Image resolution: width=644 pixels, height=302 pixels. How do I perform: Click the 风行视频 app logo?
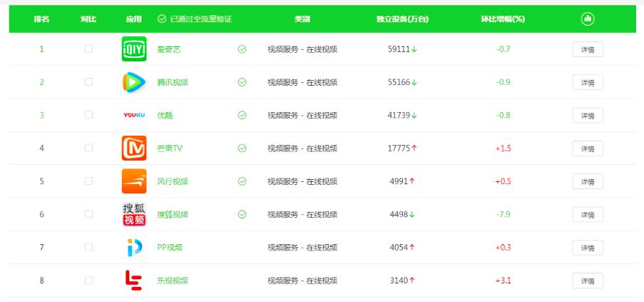pyautogui.click(x=134, y=181)
